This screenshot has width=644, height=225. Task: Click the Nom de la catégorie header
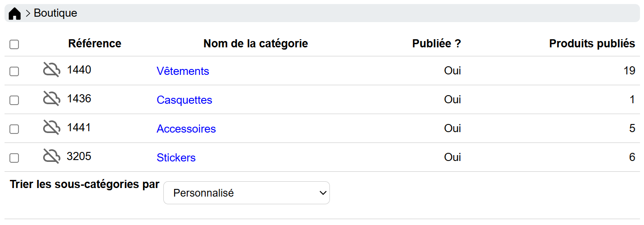[256, 44]
